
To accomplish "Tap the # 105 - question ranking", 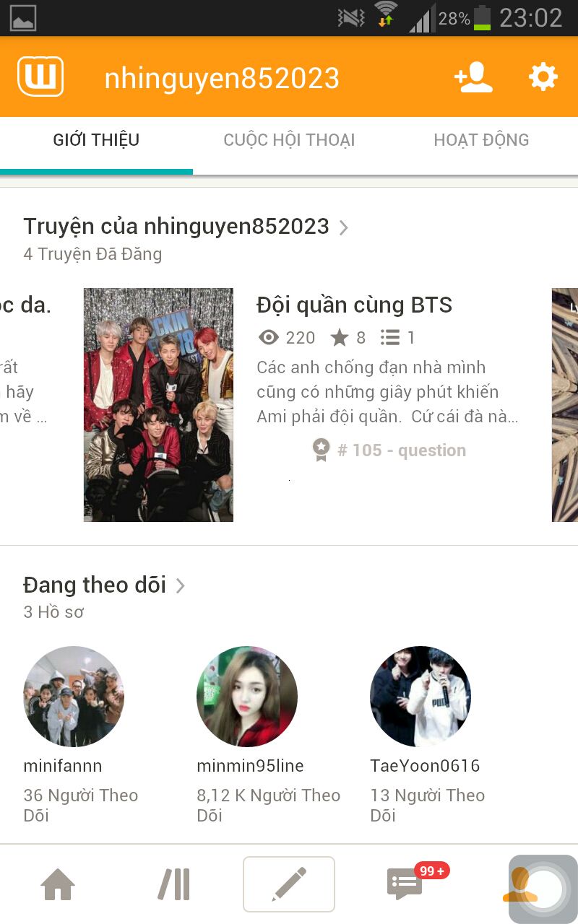I will (401, 450).
